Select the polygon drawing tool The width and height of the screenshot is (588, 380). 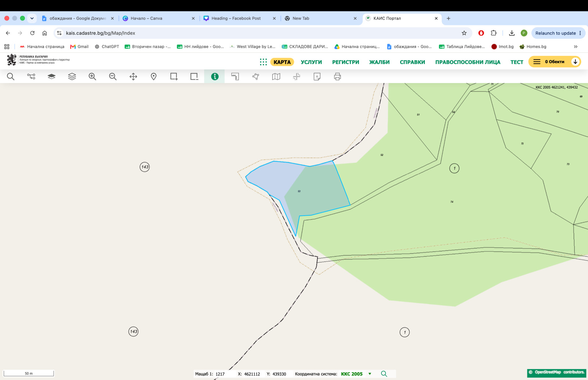256,76
